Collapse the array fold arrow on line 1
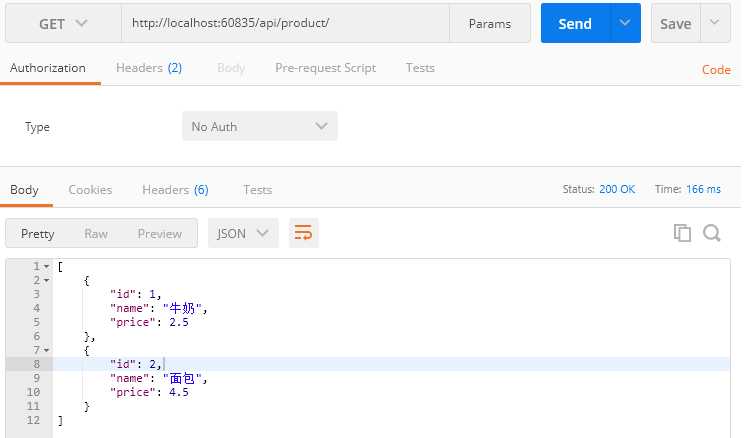 tap(46, 267)
